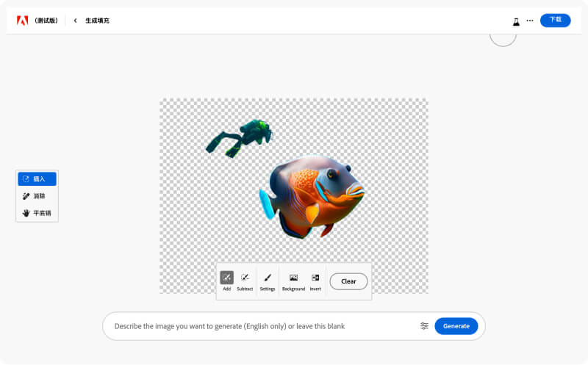Choose the 插入 (Insert) tool
588x365 pixels.
coord(37,179)
